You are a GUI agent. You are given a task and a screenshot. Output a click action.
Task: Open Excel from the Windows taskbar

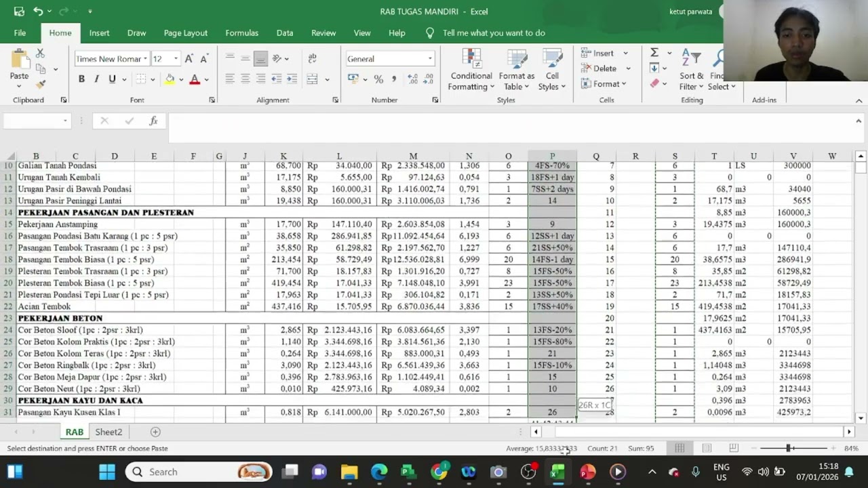[x=557, y=472]
